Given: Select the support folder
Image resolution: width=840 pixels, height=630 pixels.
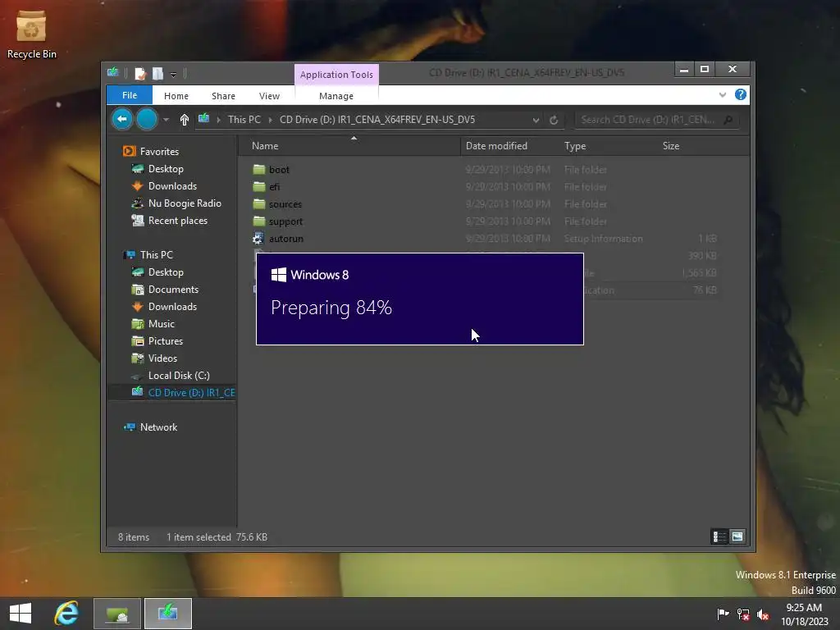Looking at the screenshot, I should click(x=285, y=221).
